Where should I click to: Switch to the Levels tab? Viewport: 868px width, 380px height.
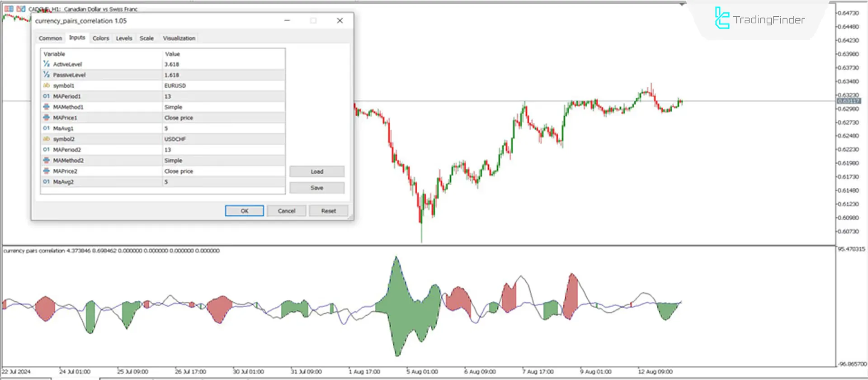124,38
